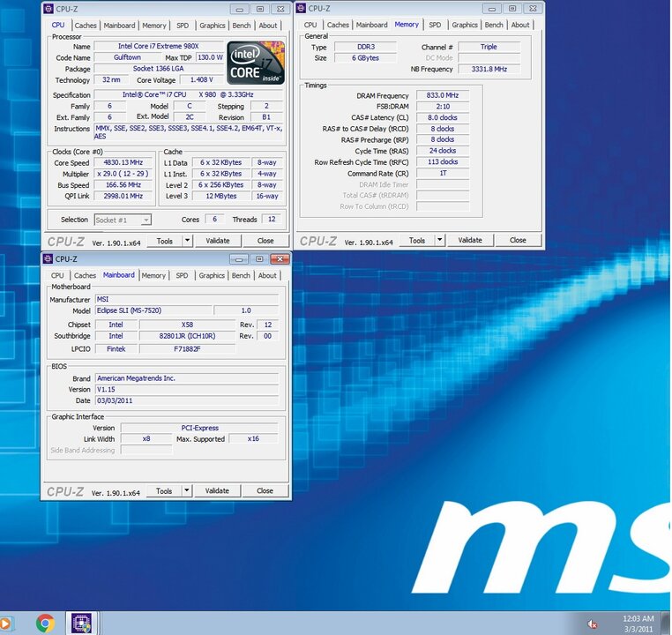672x635 pixels.
Task: Open Graphics tab in the CPU window
Action: pos(213,26)
